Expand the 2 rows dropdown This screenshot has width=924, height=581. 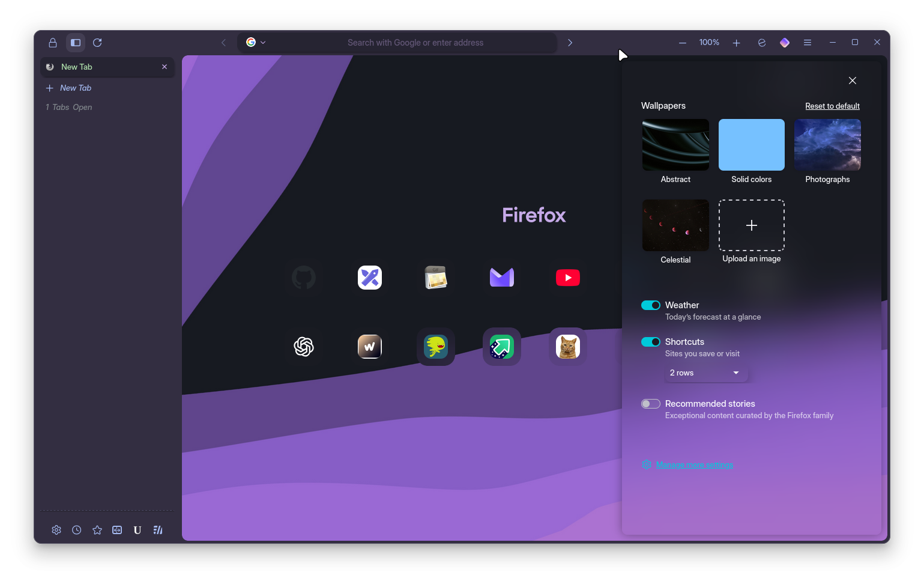click(x=705, y=373)
